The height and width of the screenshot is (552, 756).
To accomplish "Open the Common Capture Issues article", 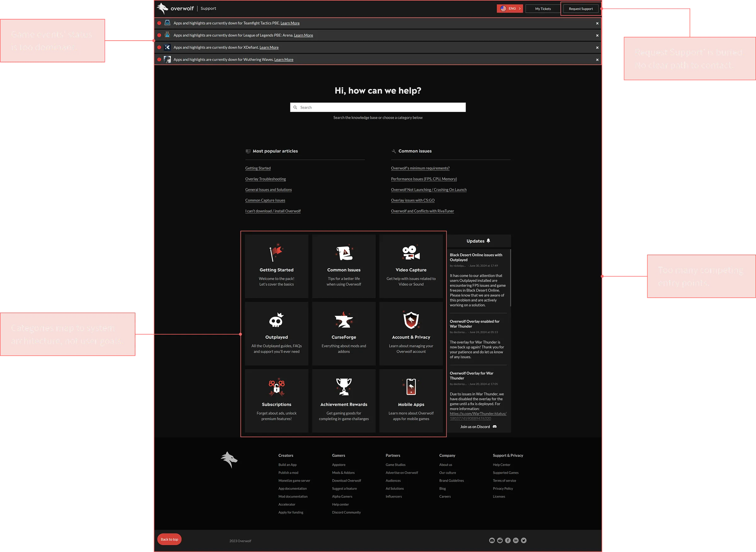I will [265, 200].
